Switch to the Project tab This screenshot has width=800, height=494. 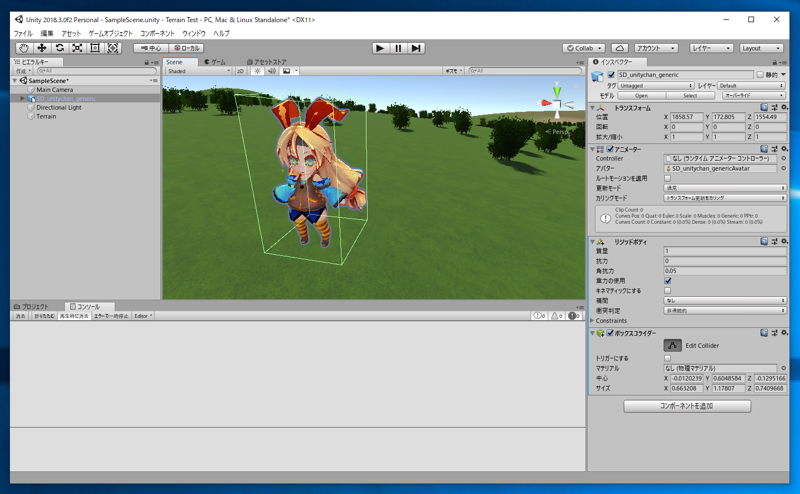point(31,307)
